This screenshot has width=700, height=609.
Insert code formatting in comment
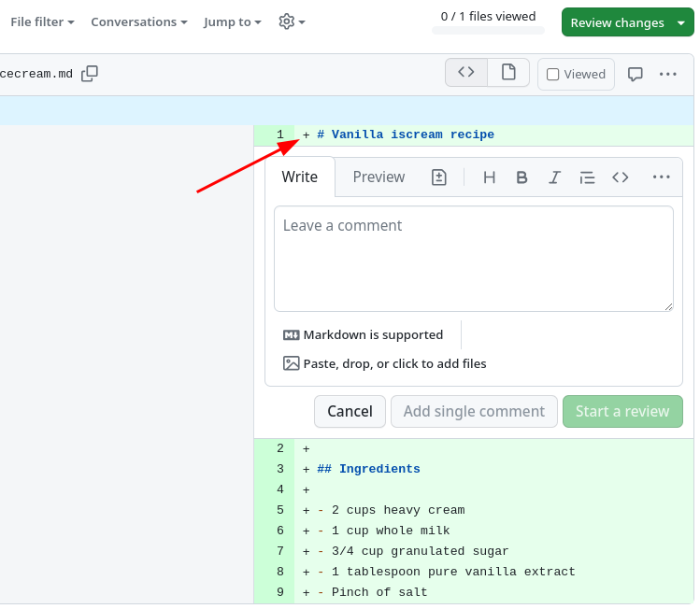click(x=620, y=177)
